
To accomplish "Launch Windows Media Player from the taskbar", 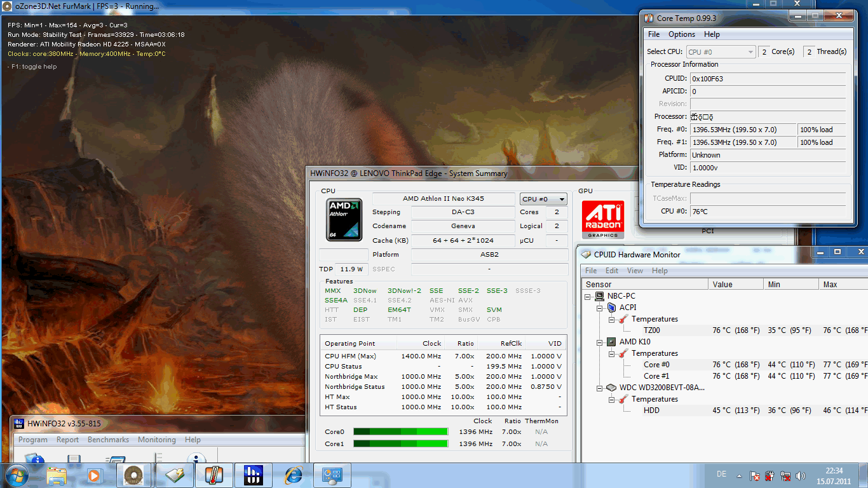I will (93, 475).
